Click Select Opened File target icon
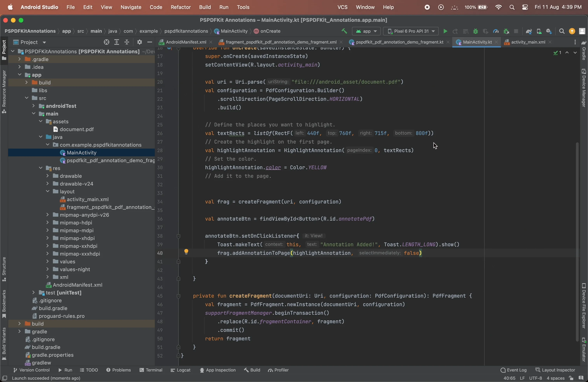 pos(107,42)
